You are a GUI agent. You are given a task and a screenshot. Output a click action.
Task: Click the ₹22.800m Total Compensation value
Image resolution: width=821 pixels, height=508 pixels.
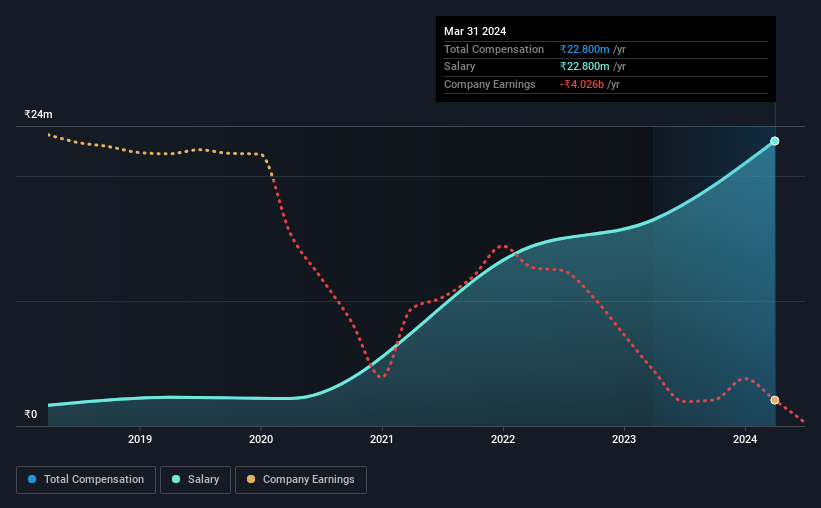pyautogui.click(x=584, y=49)
